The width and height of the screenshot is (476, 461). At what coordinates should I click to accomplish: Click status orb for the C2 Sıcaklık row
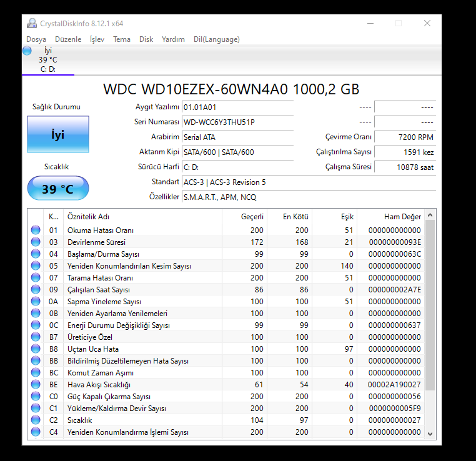(36, 420)
